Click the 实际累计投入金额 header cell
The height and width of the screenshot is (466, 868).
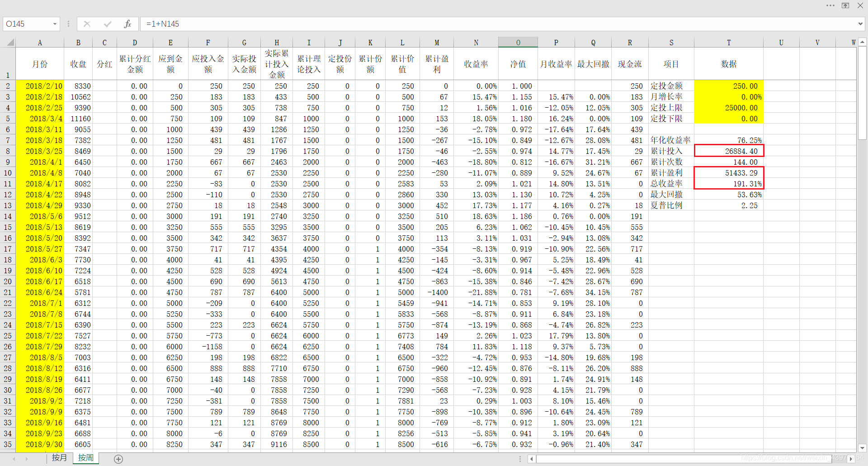(x=277, y=64)
